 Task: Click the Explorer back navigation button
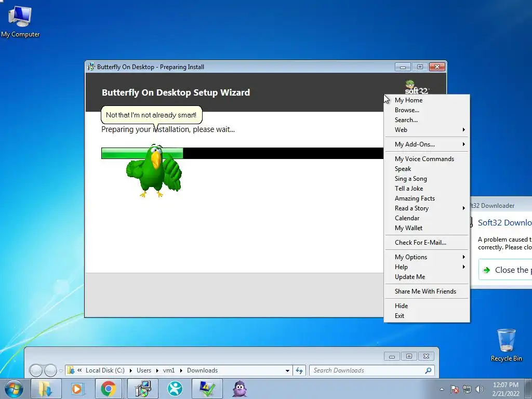pos(36,370)
